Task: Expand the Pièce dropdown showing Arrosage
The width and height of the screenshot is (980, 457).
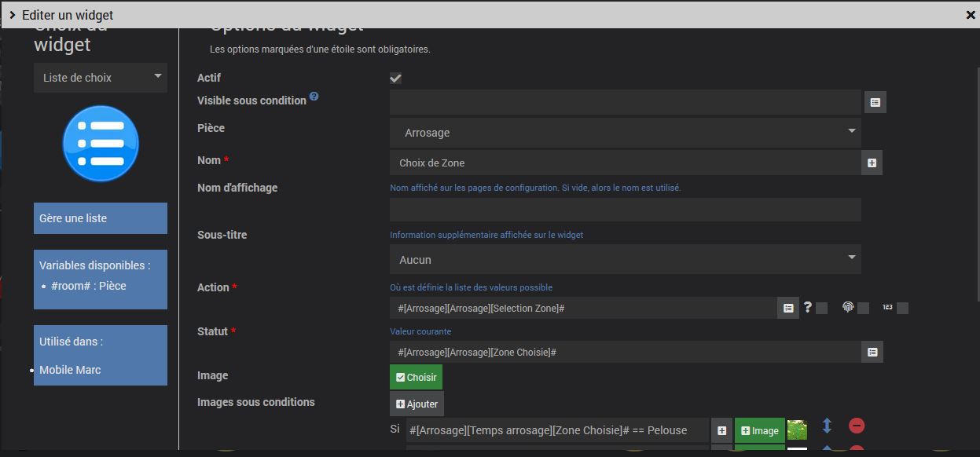Action: click(625, 133)
